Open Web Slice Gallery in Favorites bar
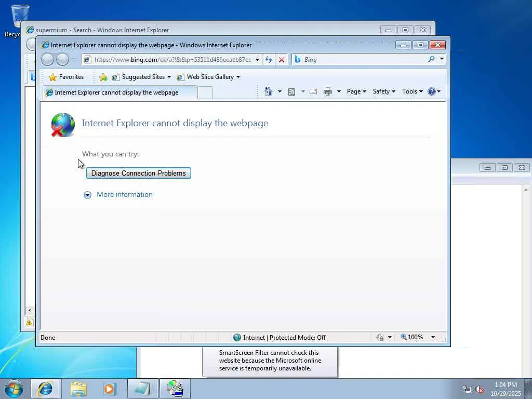The width and height of the screenshot is (532, 399). click(x=209, y=77)
